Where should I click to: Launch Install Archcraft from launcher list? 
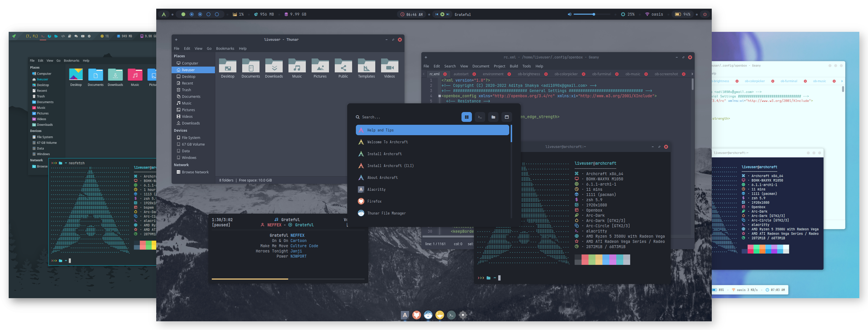(x=384, y=154)
